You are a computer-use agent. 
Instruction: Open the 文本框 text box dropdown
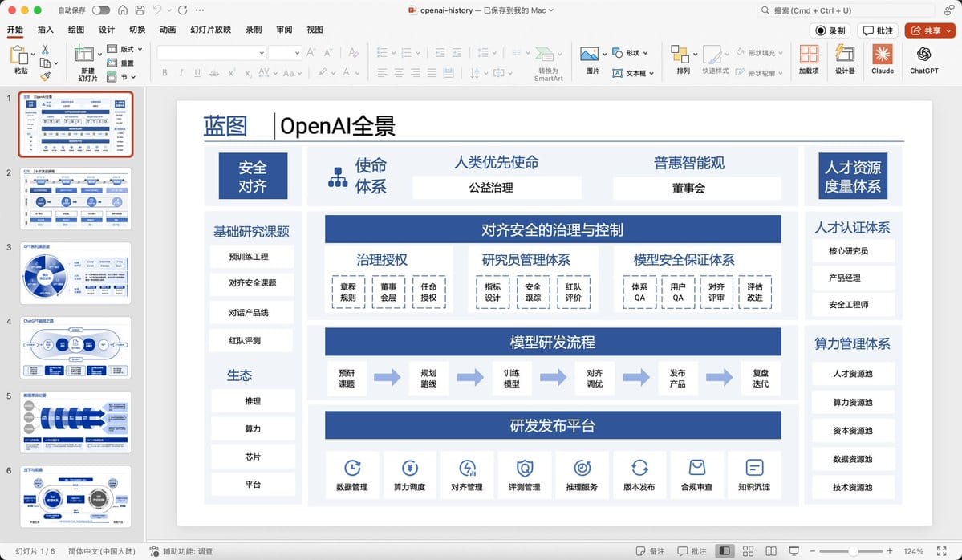point(633,73)
